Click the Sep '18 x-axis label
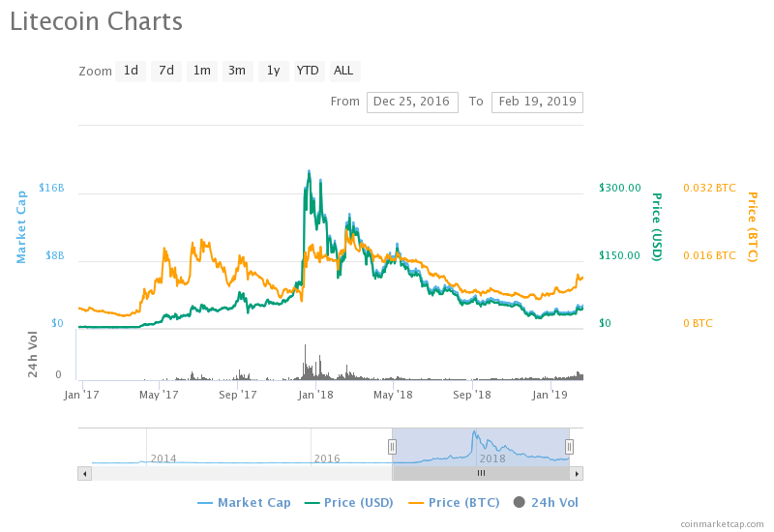 point(472,395)
